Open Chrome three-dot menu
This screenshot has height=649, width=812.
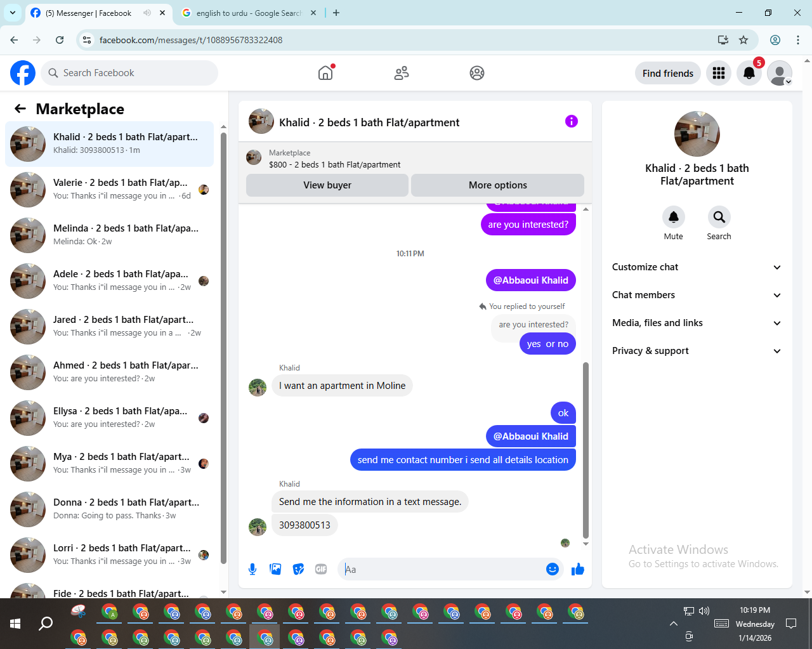tap(798, 40)
